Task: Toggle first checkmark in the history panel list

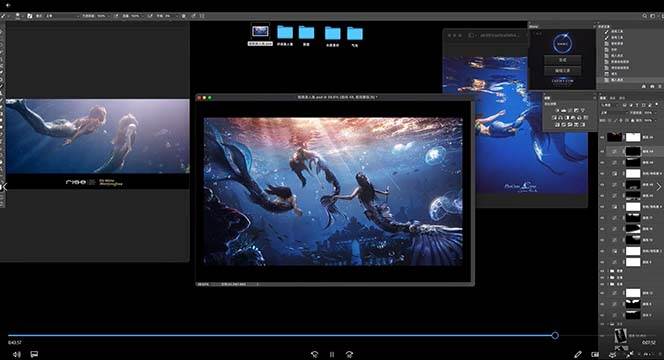Action: coord(606,31)
